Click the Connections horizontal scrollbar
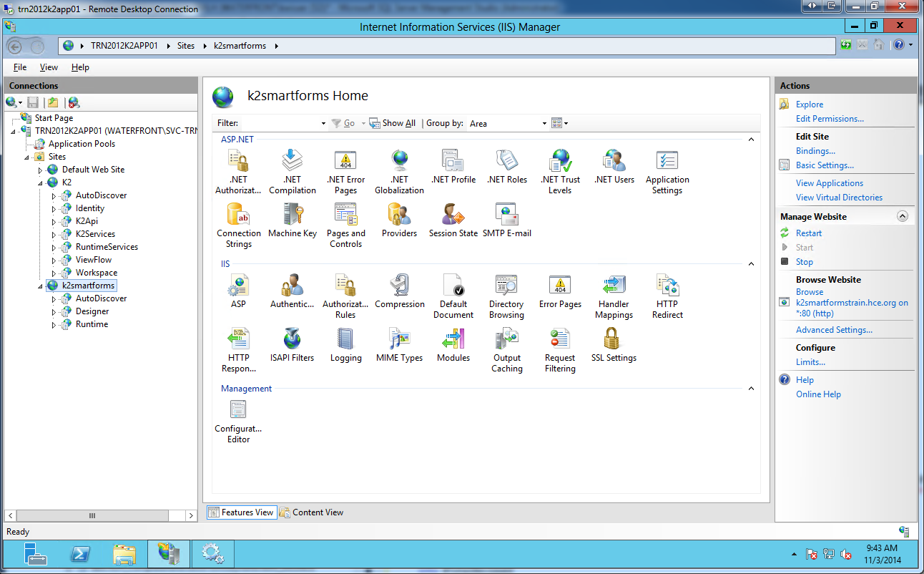This screenshot has width=924, height=574. (92, 515)
